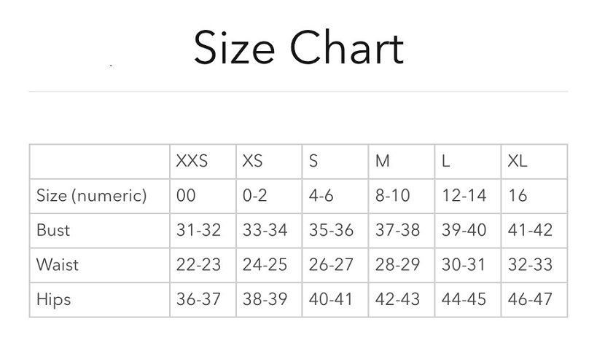Click the numeric size 16 cell

[517, 195]
